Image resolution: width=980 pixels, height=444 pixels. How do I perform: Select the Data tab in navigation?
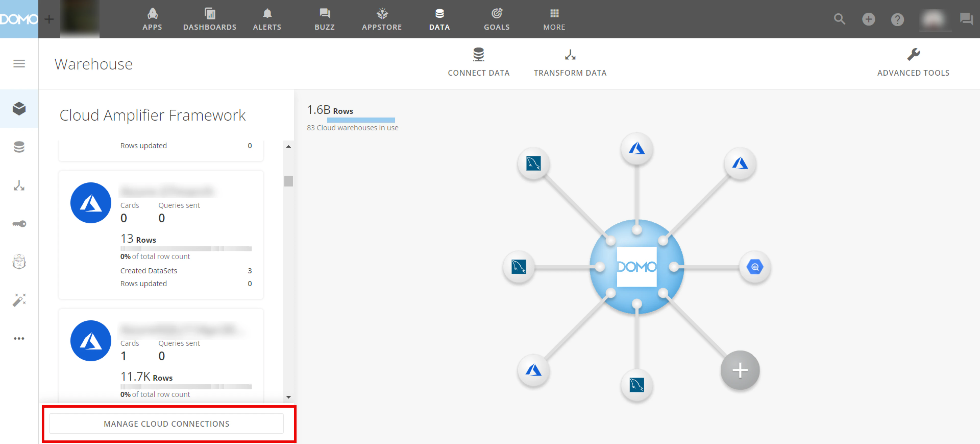[439, 19]
